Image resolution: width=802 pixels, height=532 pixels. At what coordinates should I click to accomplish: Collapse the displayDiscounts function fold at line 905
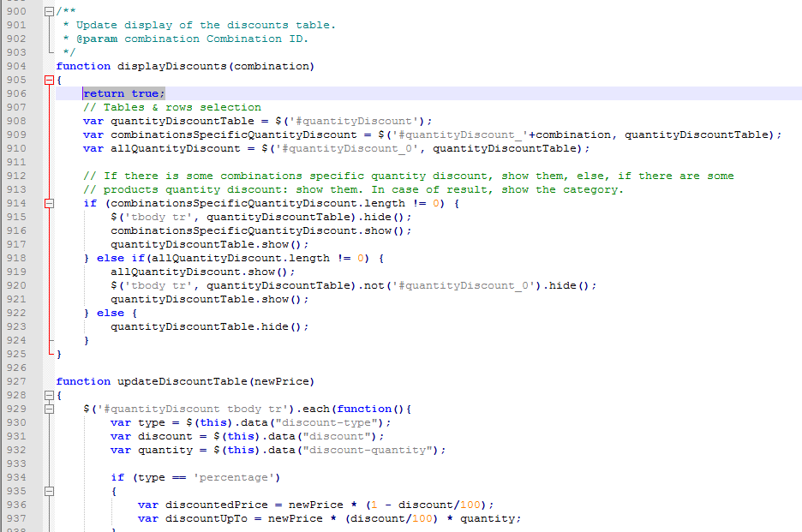49,80
